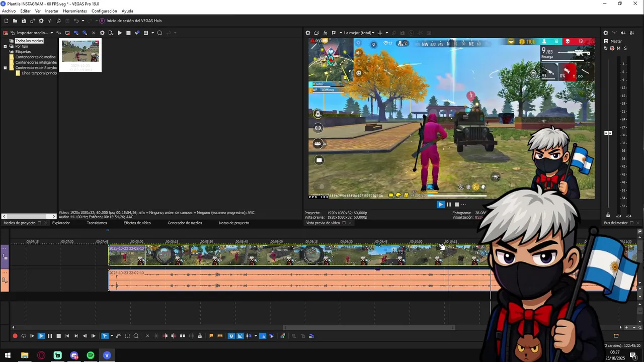
Task: Start media preview in Project Media toolbar
Action: point(120,33)
